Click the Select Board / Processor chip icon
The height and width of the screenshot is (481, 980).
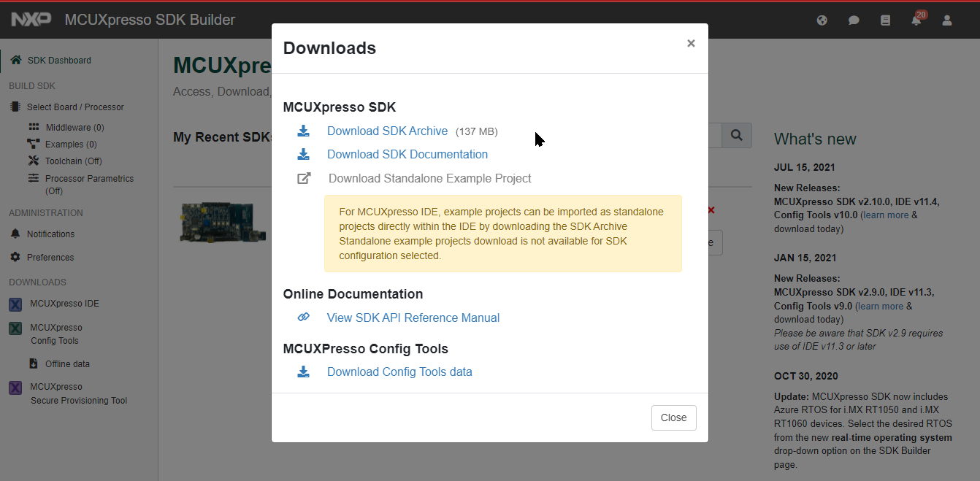[x=15, y=107]
